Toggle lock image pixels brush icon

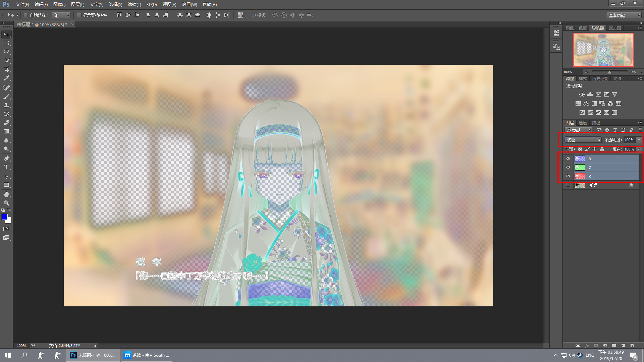pyautogui.click(x=587, y=149)
